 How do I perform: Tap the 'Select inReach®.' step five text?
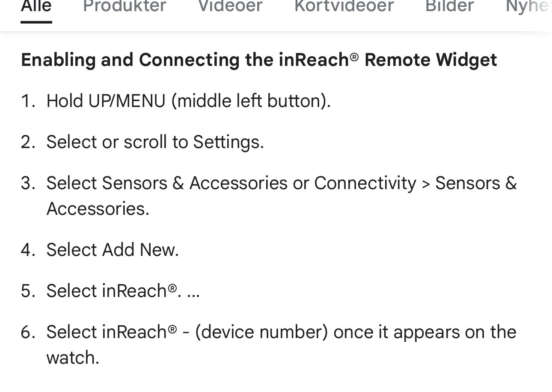[111, 291]
